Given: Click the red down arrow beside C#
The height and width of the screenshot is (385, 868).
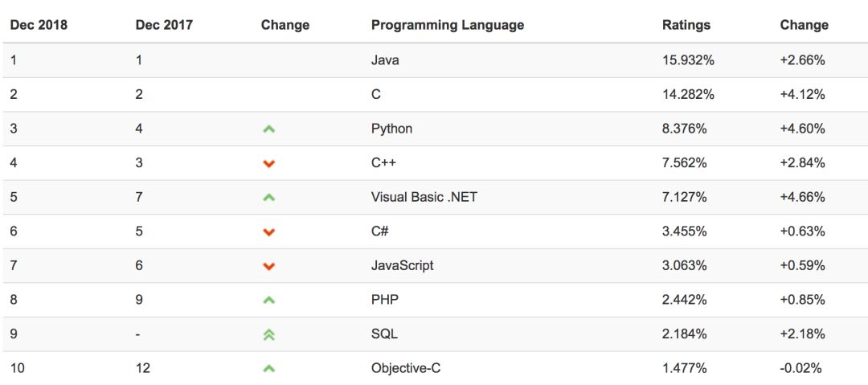Looking at the screenshot, I should 269,231.
